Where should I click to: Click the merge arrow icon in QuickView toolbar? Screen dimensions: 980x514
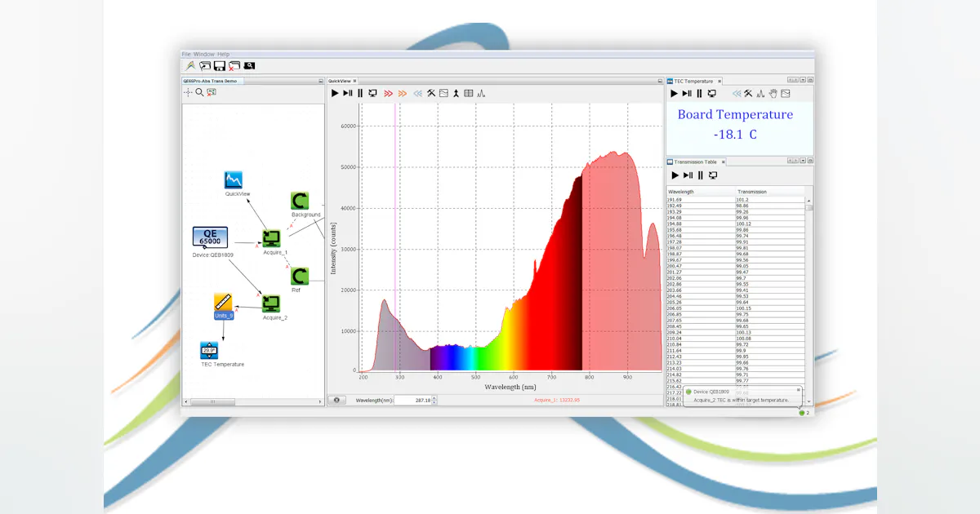[x=456, y=93]
